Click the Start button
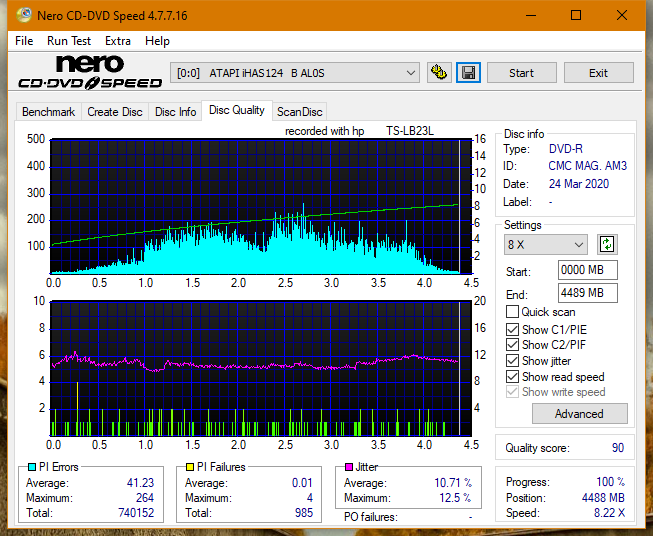This screenshot has width=653, height=536. point(521,73)
